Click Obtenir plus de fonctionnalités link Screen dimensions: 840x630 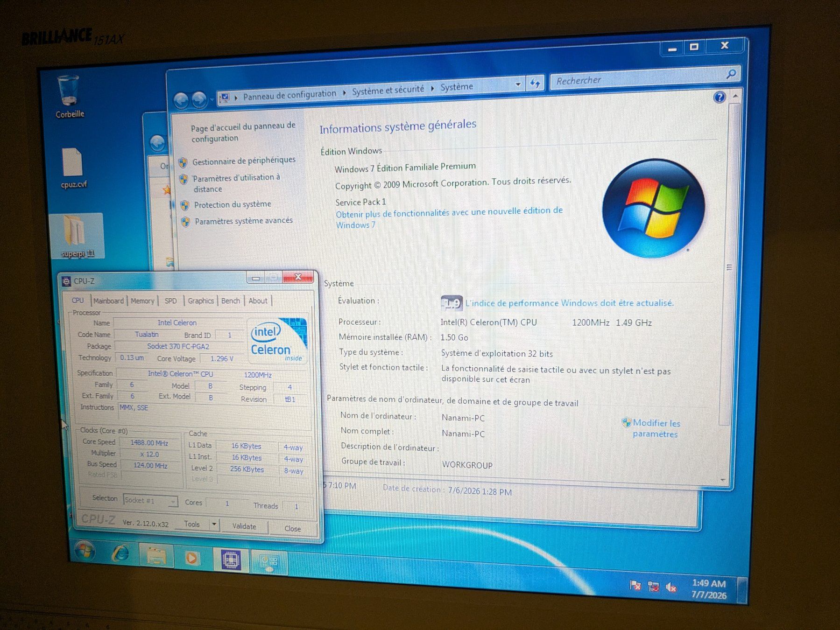[449, 217]
